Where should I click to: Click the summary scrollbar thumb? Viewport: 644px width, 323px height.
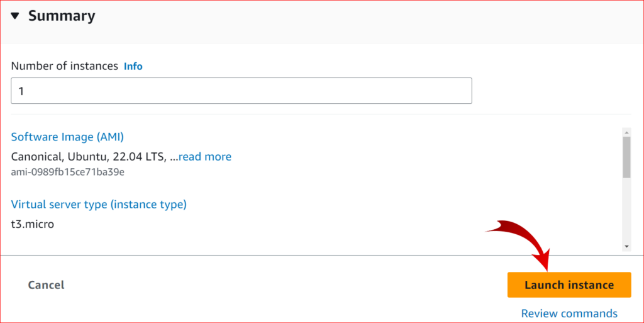tap(626, 157)
